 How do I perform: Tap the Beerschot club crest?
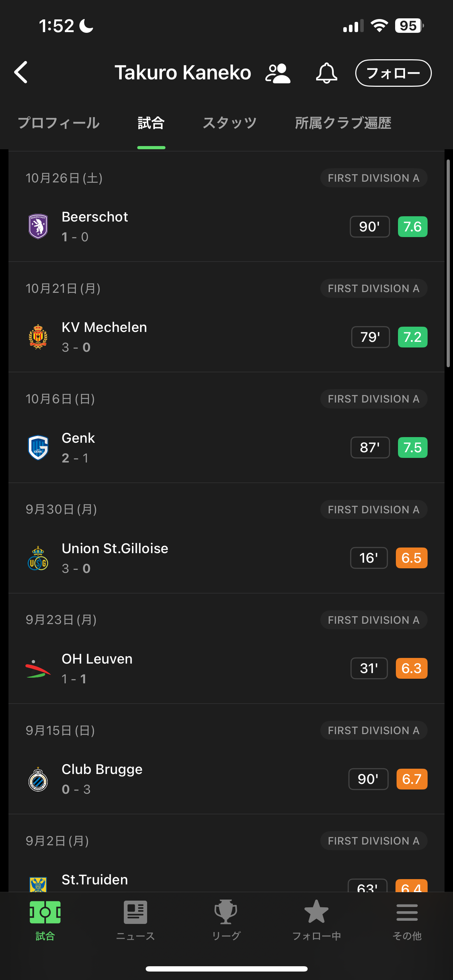point(38,226)
